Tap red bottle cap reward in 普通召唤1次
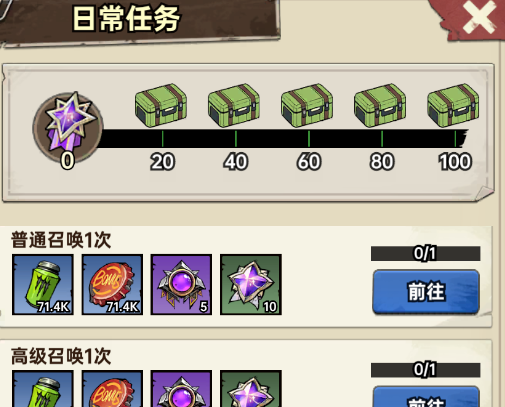505x407 pixels. click(112, 285)
